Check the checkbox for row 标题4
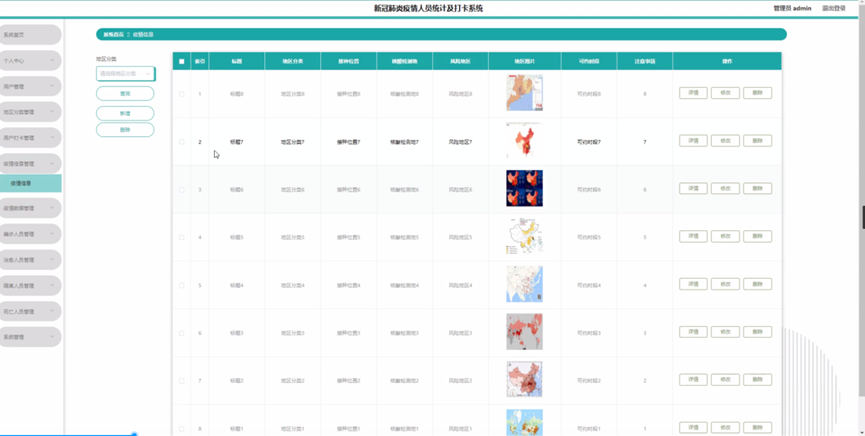Screen dimensions: 865x436 pos(181,285)
